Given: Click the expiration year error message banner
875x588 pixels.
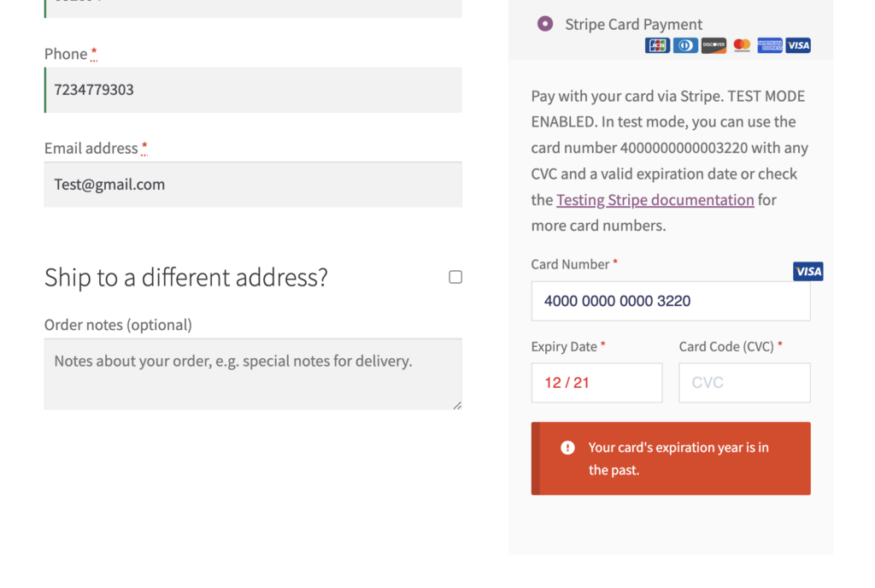Looking at the screenshot, I should [x=671, y=459].
